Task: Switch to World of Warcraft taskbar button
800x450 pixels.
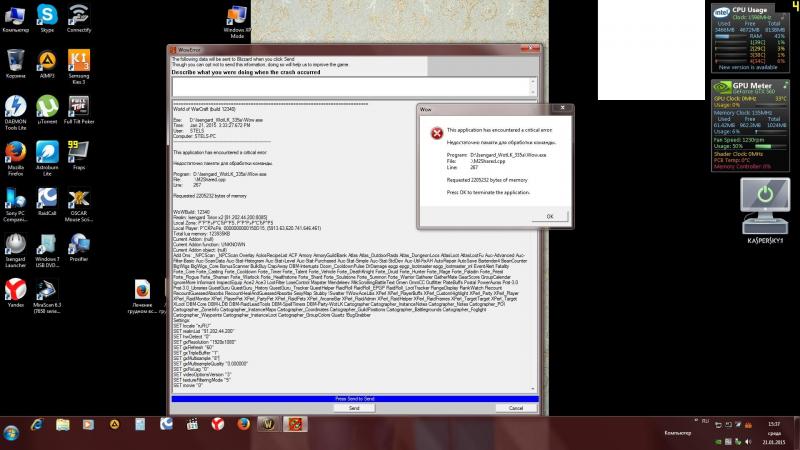Action: tap(268, 424)
